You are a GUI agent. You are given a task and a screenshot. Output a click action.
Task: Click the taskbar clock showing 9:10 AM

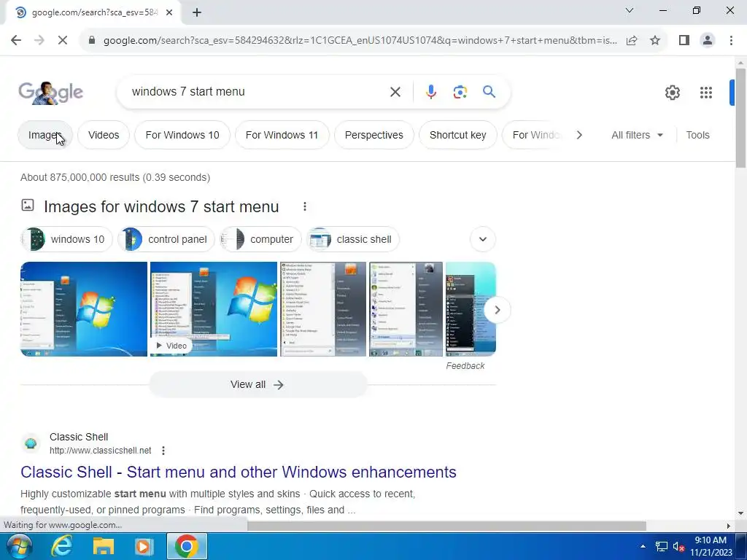click(x=711, y=546)
